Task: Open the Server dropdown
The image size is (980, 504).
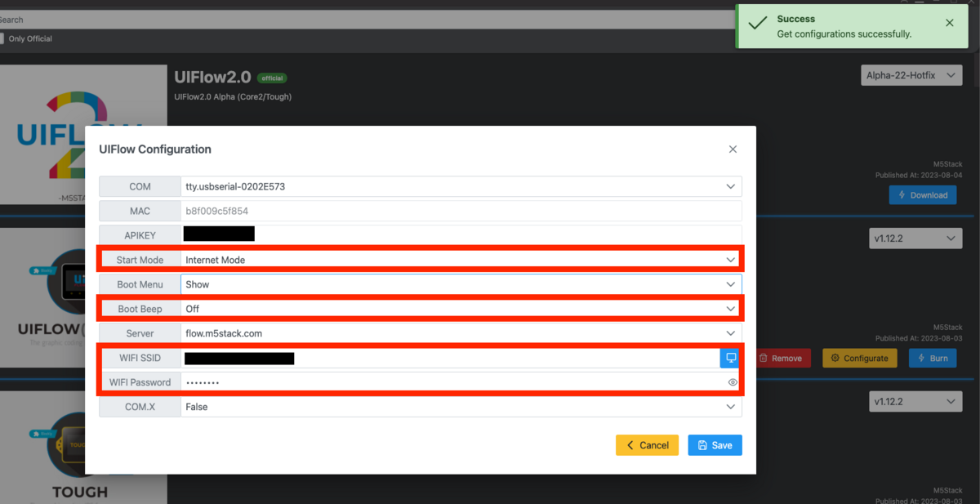Action: point(461,333)
